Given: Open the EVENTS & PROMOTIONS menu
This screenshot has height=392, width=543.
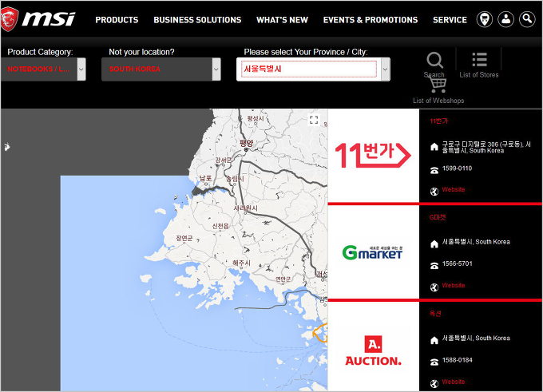Looking at the screenshot, I should tap(371, 20).
